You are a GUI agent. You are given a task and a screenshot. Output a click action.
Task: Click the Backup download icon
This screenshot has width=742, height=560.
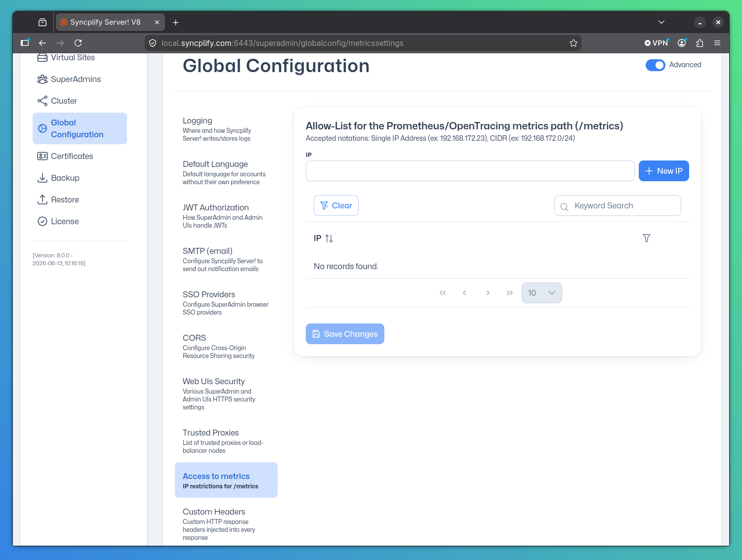point(42,178)
